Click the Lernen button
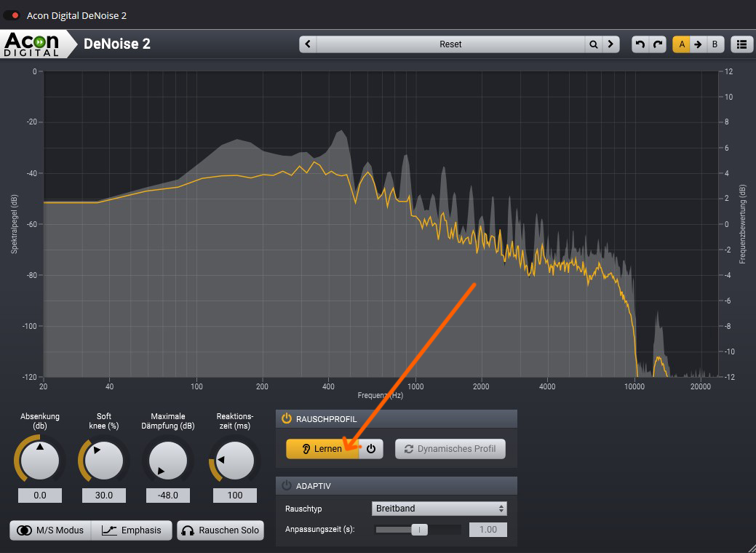 click(322, 448)
